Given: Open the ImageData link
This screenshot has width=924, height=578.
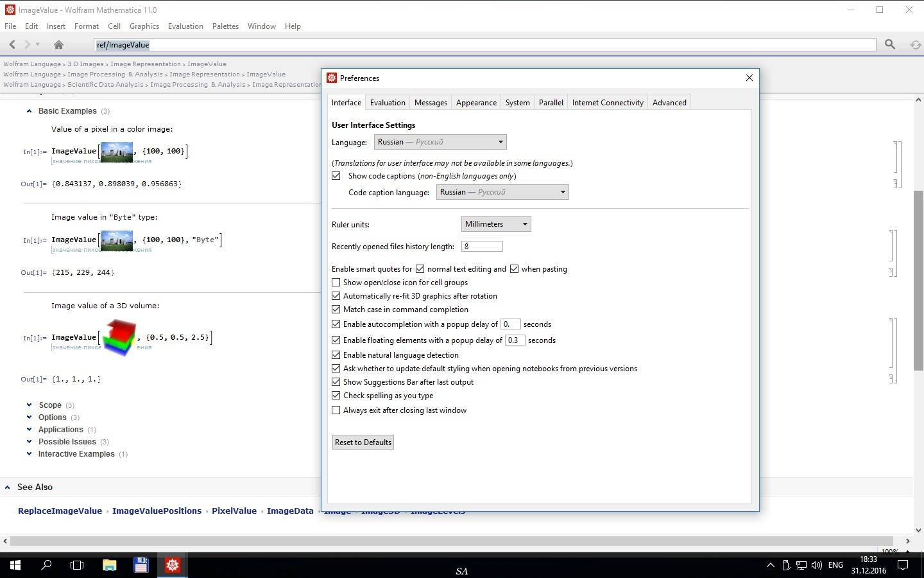Looking at the screenshot, I should point(290,511).
